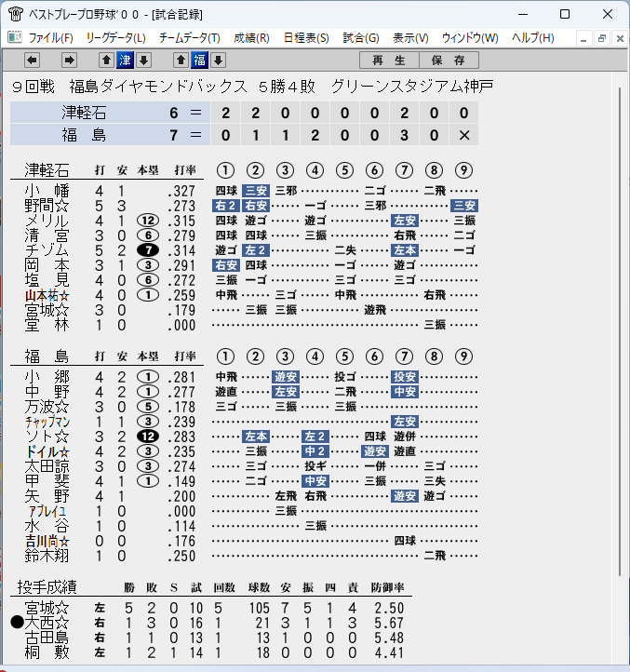Click the 再生 replay button
Image resolution: width=630 pixels, height=672 pixels.
tap(389, 60)
